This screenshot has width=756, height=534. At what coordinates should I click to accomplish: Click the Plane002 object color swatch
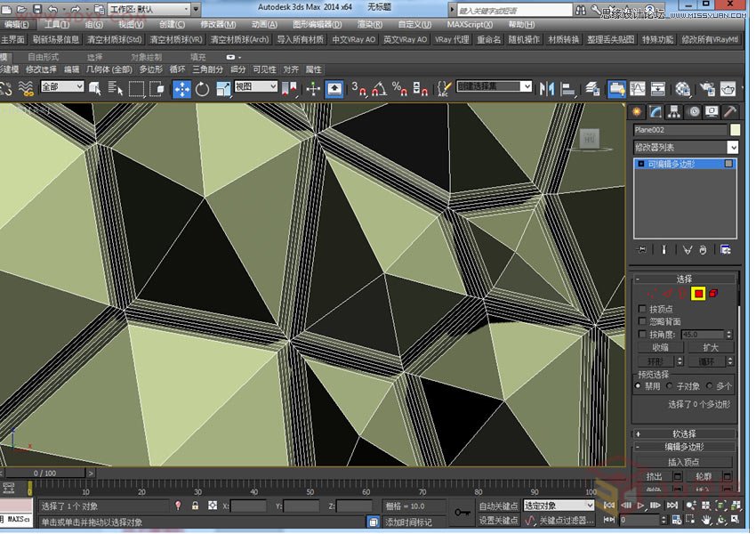[x=735, y=130]
